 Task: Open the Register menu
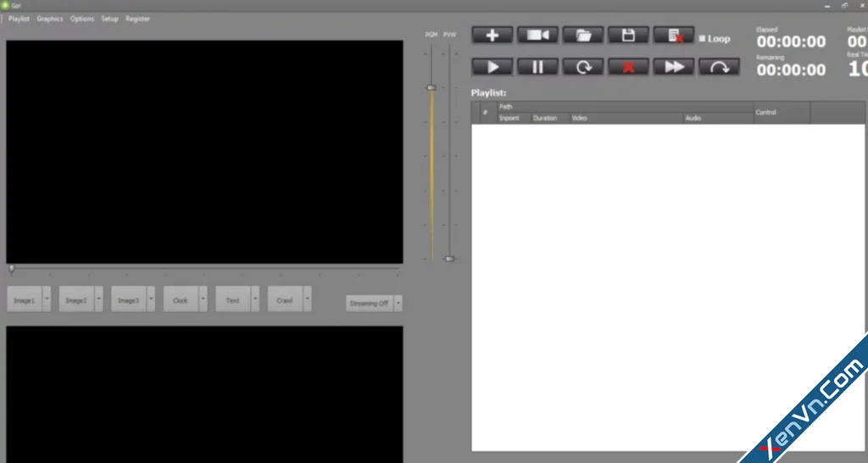pyautogui.click(x=137, y=19)
